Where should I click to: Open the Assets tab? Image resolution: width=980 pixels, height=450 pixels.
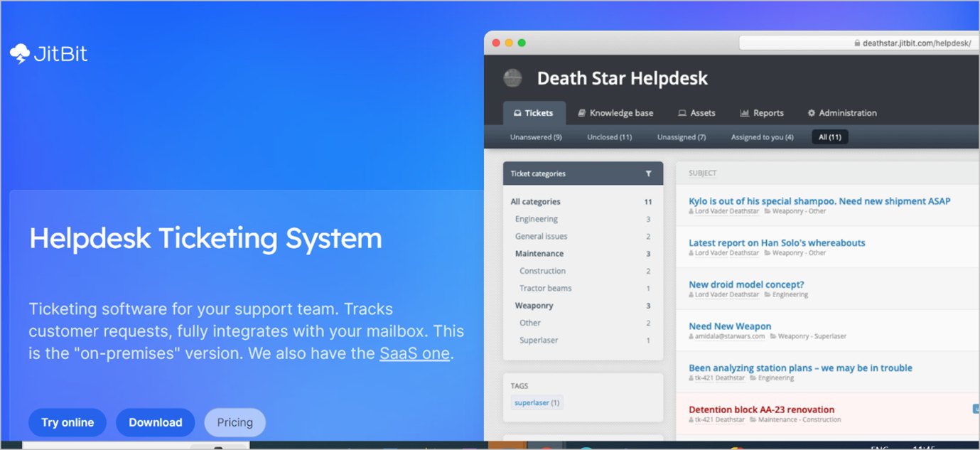[x=696, y=113]
